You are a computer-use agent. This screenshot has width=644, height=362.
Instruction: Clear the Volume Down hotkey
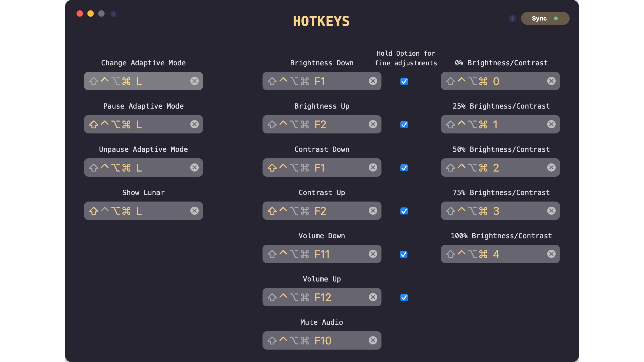pyautogui.click(x=373, y=254)
